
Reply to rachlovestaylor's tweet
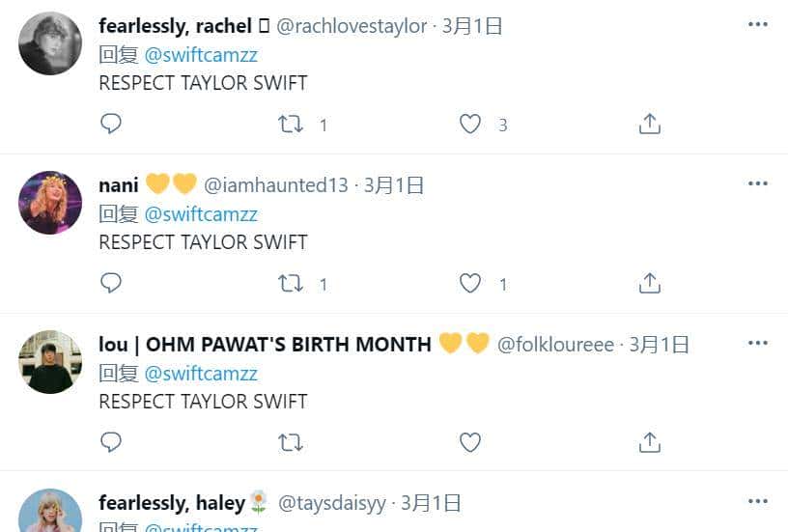coord(111,125)
